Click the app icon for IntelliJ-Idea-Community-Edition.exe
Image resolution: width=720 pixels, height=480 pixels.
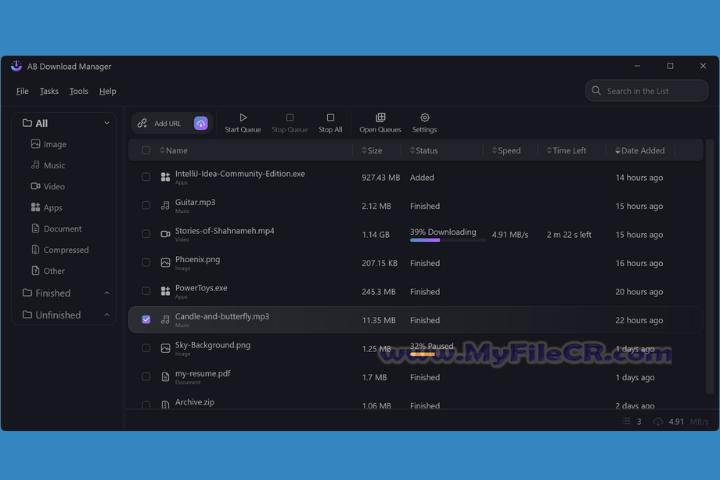[165, 177]
